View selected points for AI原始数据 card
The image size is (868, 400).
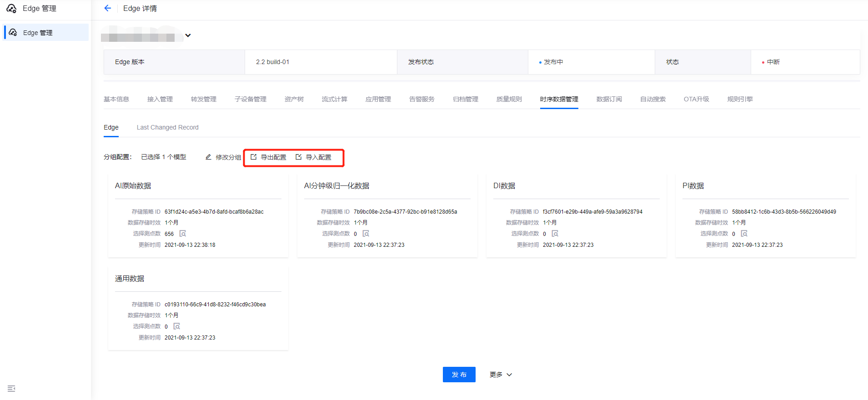pyautogui.click(x=183, y=234)
